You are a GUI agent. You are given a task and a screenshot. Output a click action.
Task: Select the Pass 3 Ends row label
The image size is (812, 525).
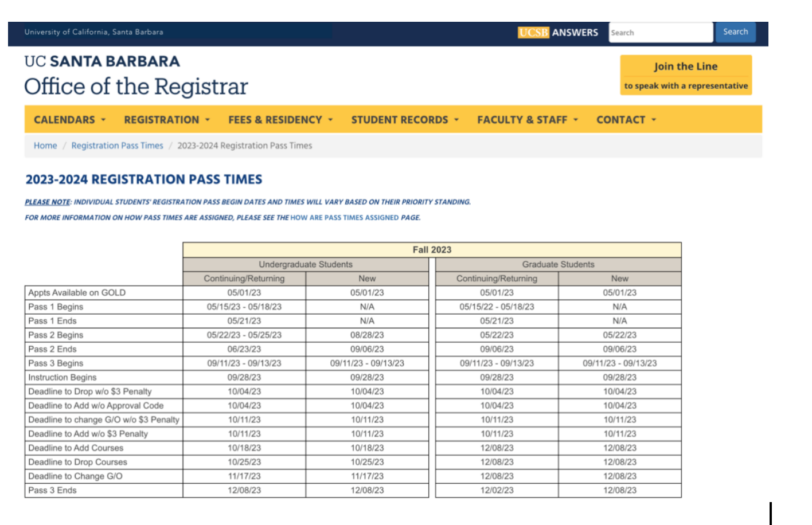52,491
